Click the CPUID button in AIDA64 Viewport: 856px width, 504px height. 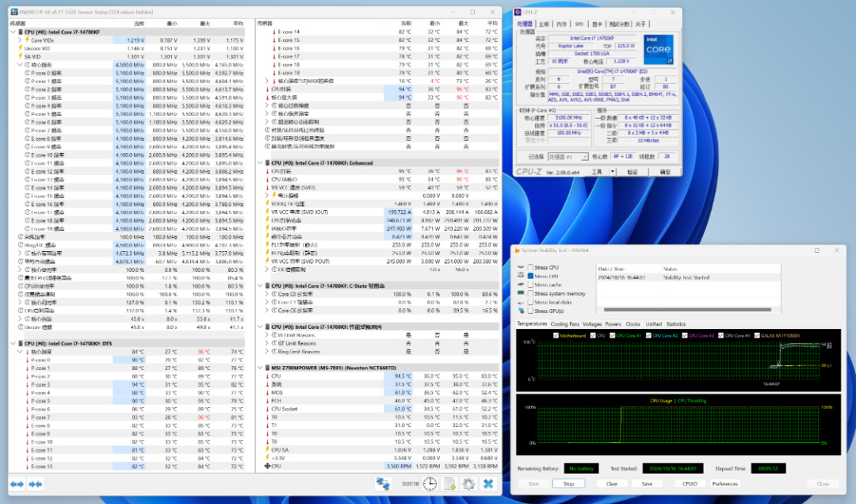coord(690,483)
